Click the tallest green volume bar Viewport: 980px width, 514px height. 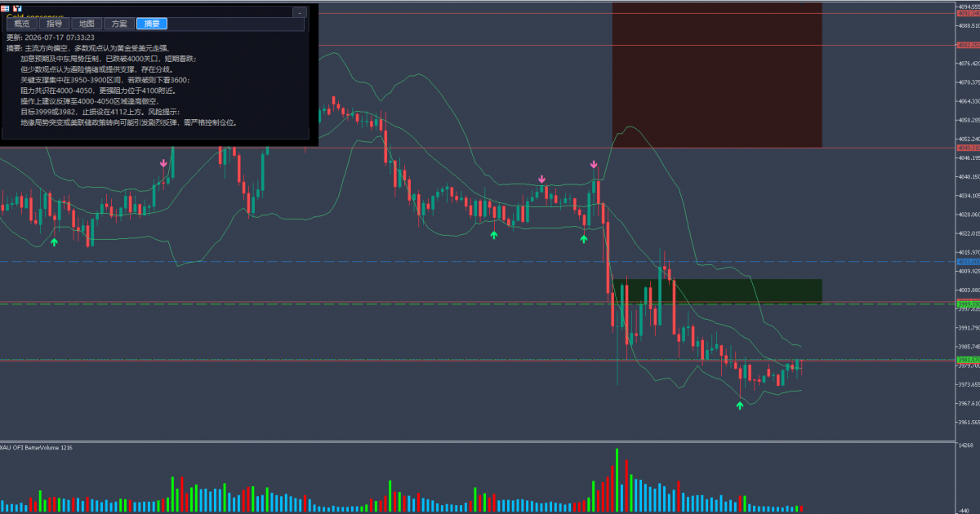coord(617,480)
